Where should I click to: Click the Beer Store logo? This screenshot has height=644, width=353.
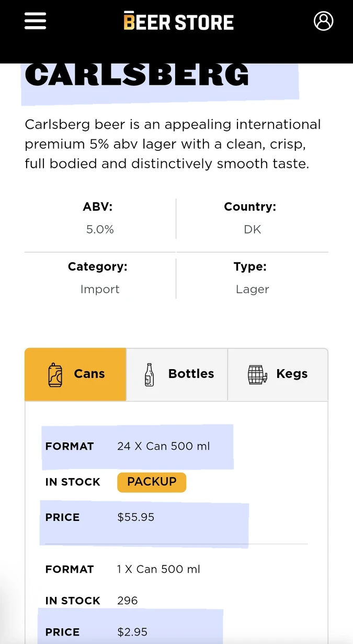pyautogui.click(x=178, y=21)
